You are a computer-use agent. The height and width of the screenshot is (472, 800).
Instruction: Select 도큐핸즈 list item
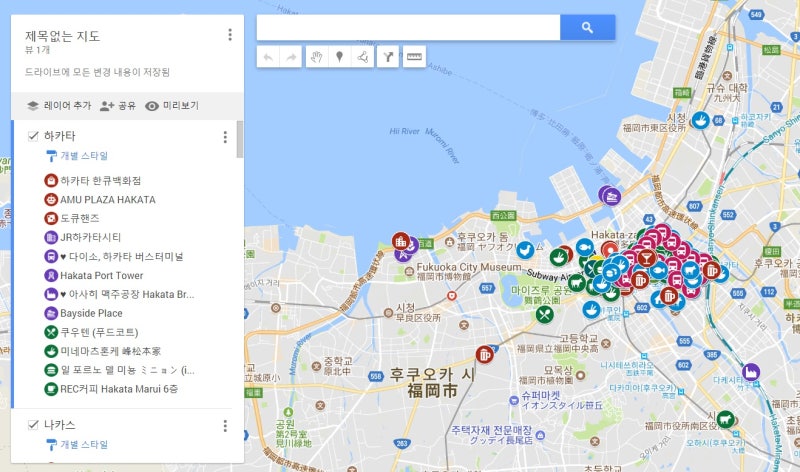(80, 218)
